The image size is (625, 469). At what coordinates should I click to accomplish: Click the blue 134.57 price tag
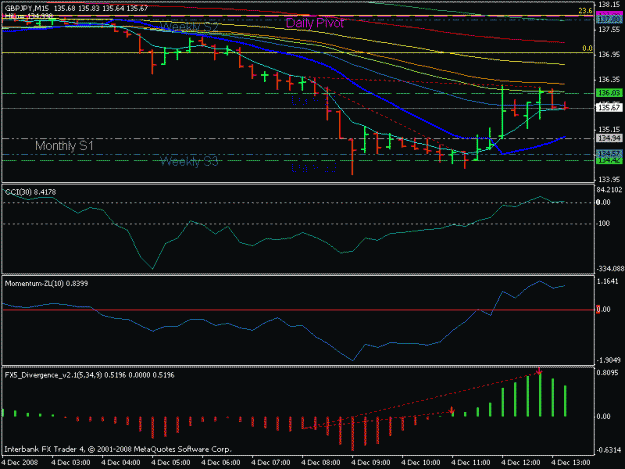tap(609, 153)
